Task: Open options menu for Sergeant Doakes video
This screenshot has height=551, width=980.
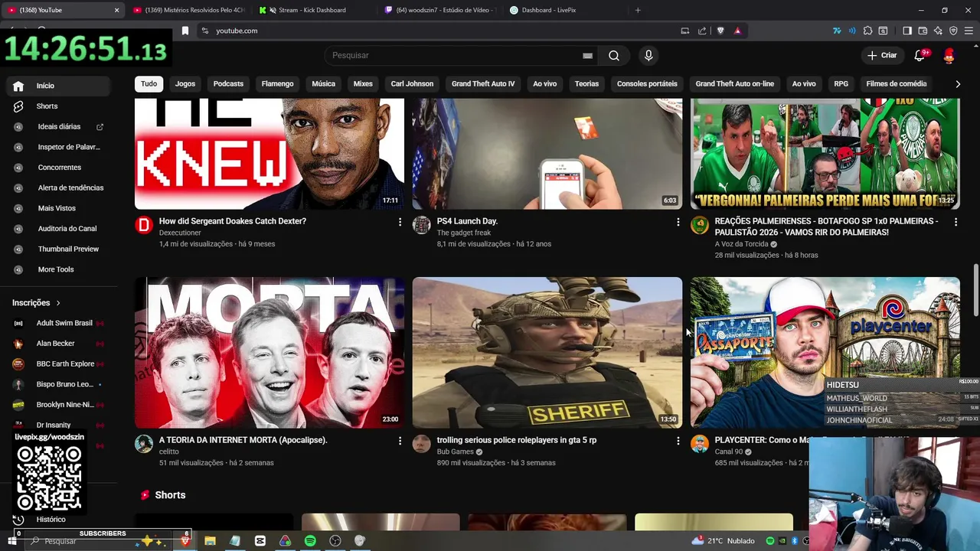Action: coord(400,222)
